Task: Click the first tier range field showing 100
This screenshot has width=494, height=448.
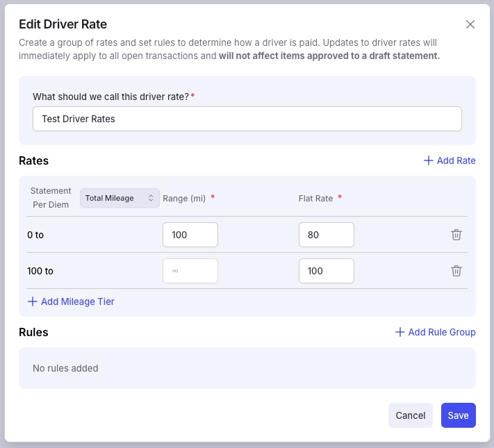Action: [x=190, y=235]
